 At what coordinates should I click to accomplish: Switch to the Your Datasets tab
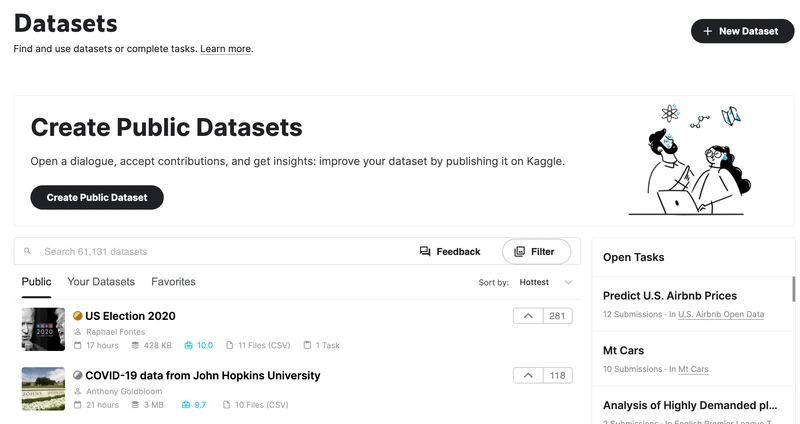pos(101,282)
